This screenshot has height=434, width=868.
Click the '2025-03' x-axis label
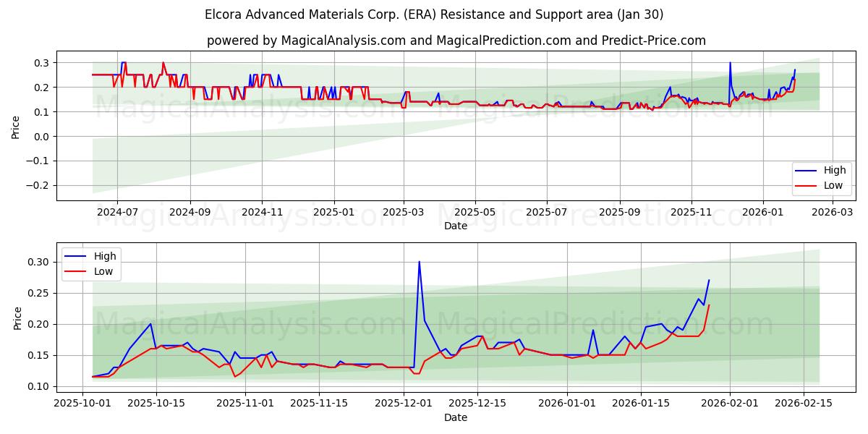point(403,213)
